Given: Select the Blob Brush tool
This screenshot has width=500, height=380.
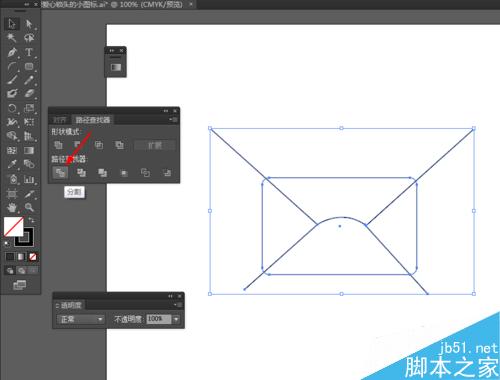Looking at the screenshot, I should (x=12, y=94).
